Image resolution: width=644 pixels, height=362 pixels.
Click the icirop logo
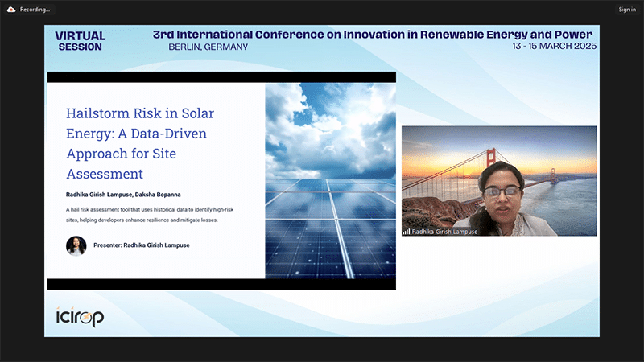(80, 316)
